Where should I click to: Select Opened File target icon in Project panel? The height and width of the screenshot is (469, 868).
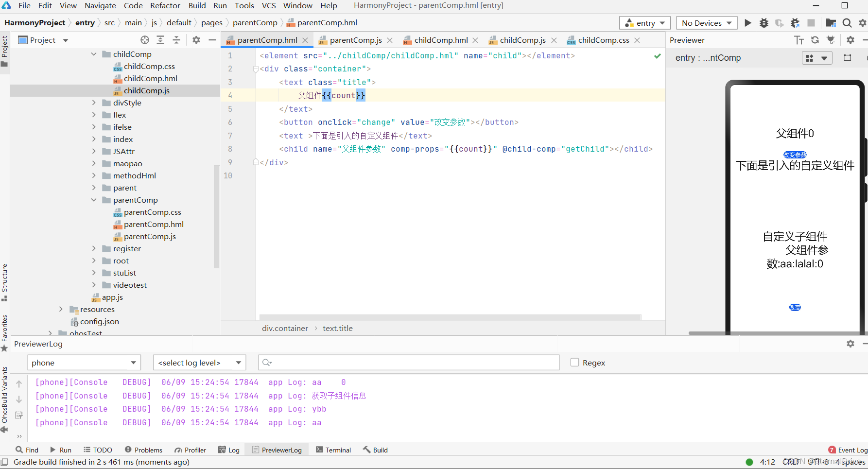pyautogui.click(x=145, y=40)
